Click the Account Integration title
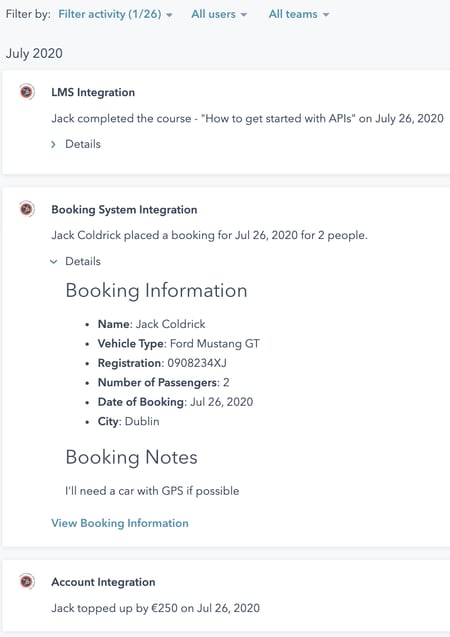This screenshot has width=450, height=637. pyautogui.click(x=103, y=582)
